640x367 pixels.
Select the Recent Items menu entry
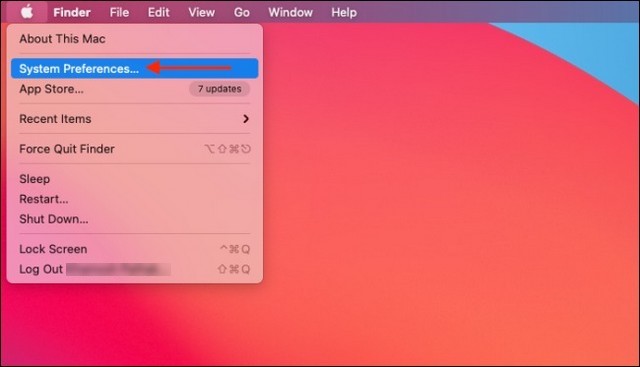(134, 119)
